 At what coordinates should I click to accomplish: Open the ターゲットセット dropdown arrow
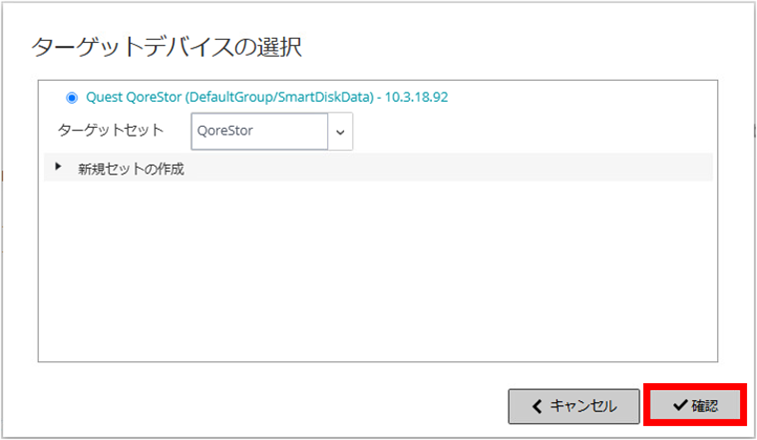340,131
